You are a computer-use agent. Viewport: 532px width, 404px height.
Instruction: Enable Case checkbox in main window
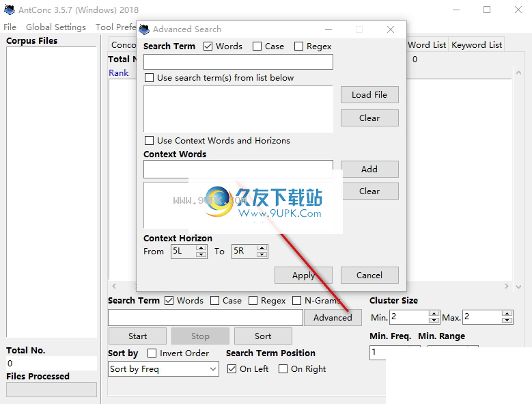click(x=214, y=301)
